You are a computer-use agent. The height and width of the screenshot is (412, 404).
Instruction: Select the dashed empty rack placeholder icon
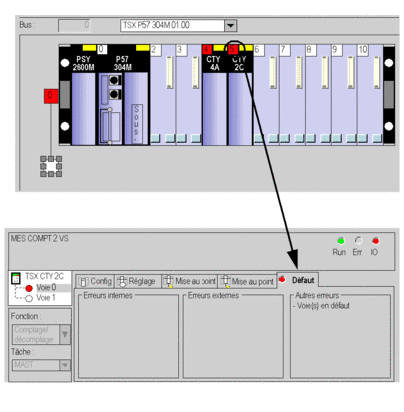click(51, 166)
